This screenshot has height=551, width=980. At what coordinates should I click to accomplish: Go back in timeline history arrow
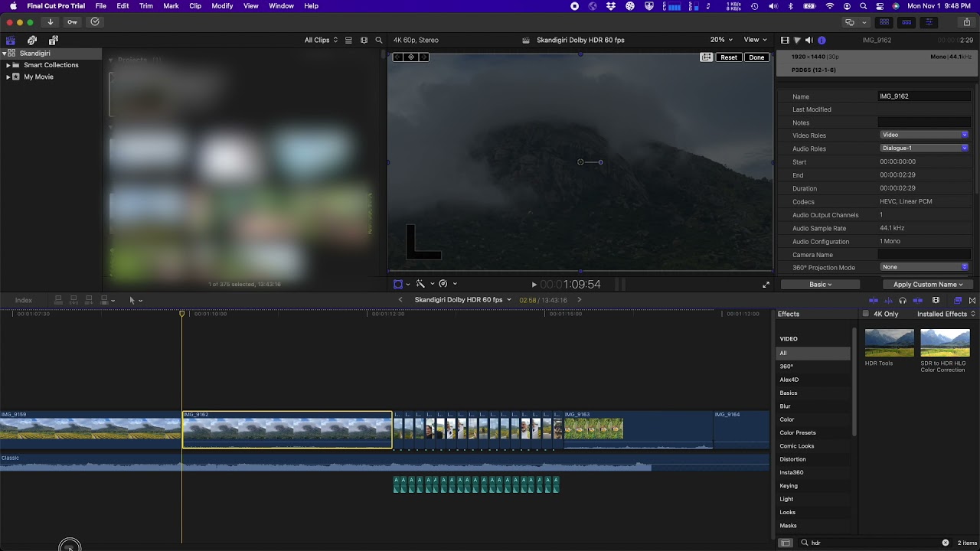pos(400,300)
